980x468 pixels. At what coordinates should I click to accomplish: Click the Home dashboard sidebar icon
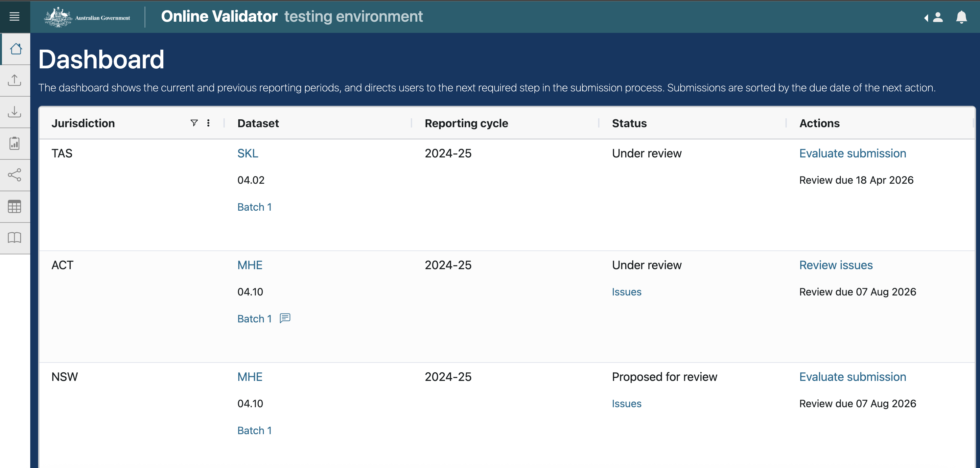tap(15, 49)
